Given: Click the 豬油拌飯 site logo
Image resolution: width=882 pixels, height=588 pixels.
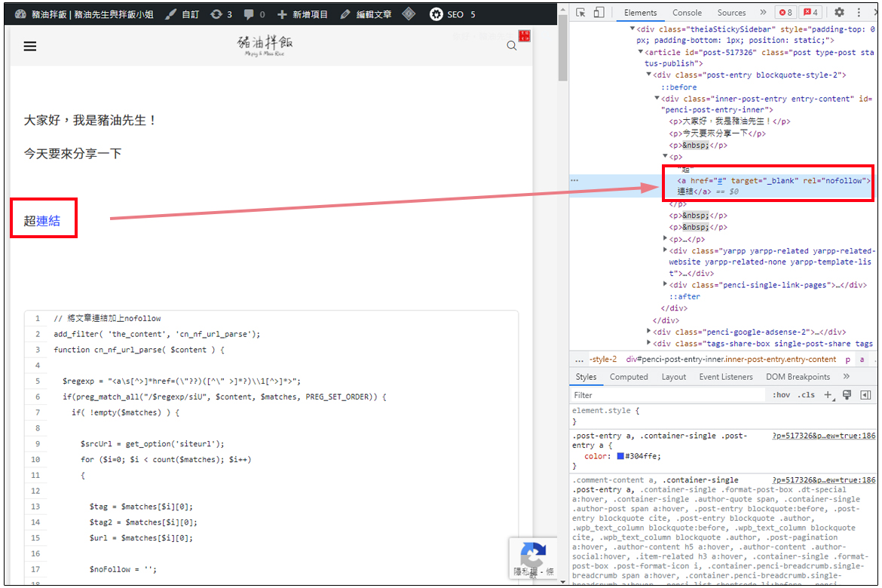Looking at the screenshot, I should (x=265, y=45).
